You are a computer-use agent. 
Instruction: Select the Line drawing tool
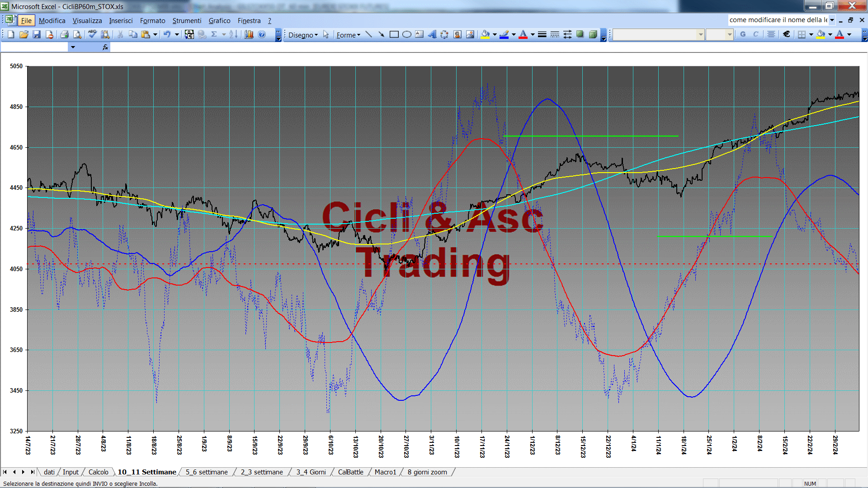tap(368, 34)
